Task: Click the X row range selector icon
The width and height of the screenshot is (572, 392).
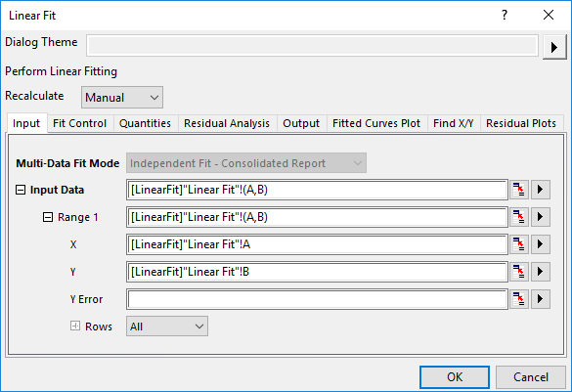Action: (519, 244)
